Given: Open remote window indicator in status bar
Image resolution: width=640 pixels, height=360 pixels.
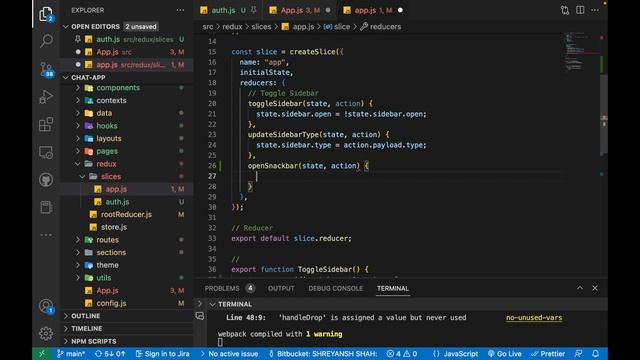Looking at the screenshot, I should pos(42,353).
